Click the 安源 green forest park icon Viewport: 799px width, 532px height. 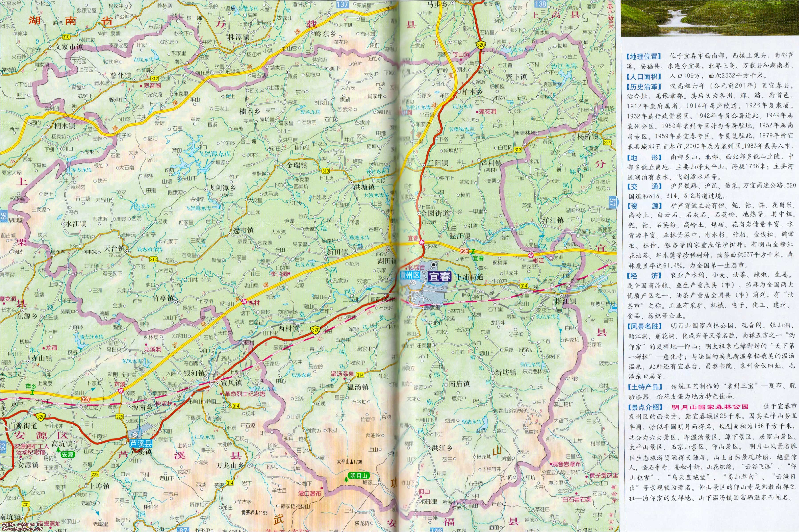click(x=59, y=449)
